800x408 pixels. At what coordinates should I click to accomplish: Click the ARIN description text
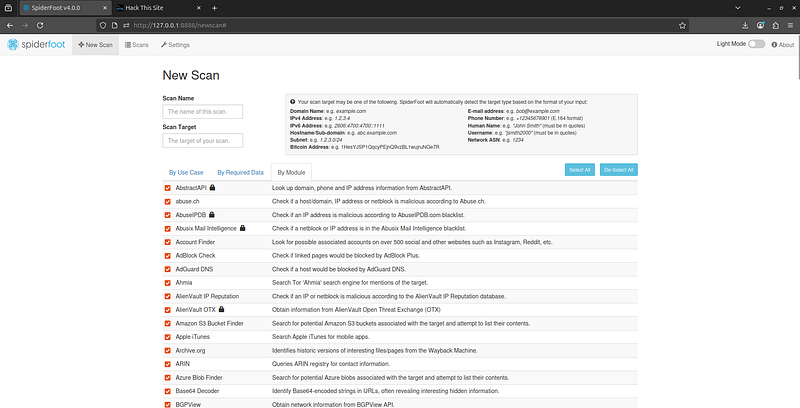[331, 364]
